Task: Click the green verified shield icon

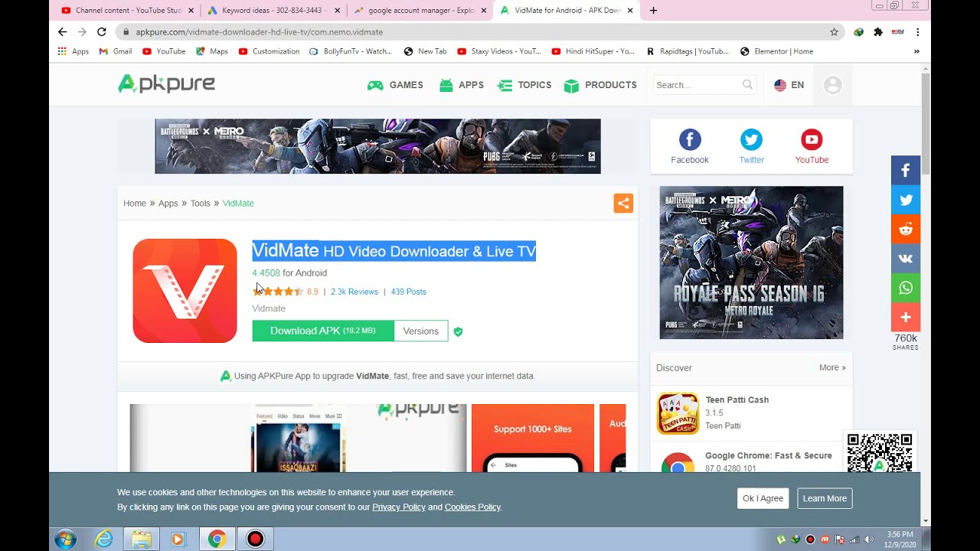Action: tap(458, 331)
